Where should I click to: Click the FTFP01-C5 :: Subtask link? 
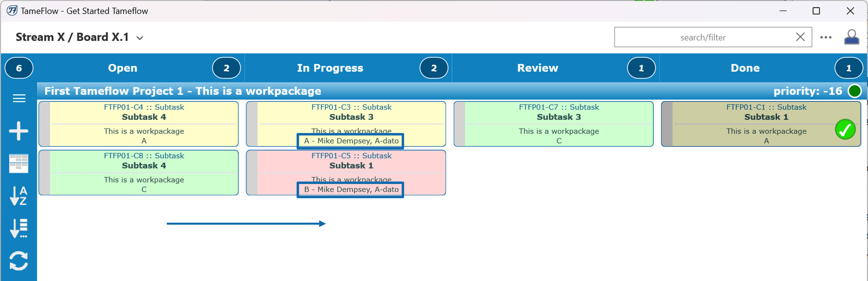[x=351, y=156]
